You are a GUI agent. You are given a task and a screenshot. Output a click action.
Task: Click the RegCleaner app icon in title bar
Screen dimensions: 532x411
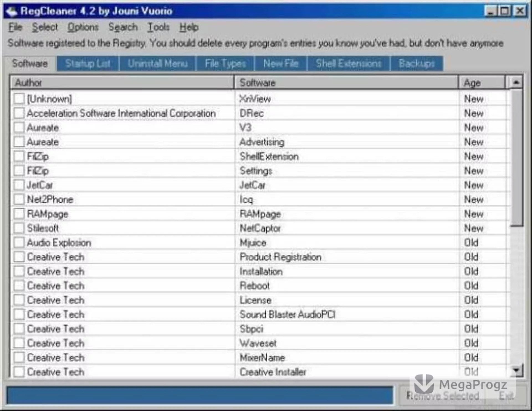pyautogui.click(x=12, y=11)
